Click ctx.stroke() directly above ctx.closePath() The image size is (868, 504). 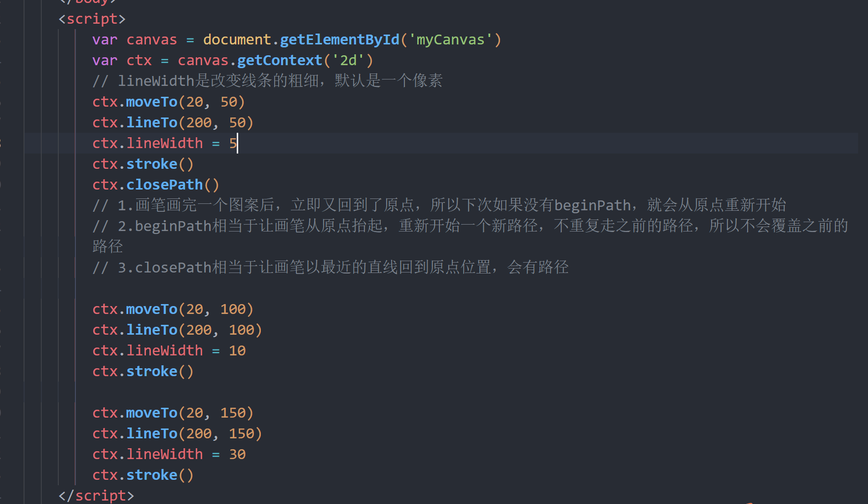coord(143,164)
